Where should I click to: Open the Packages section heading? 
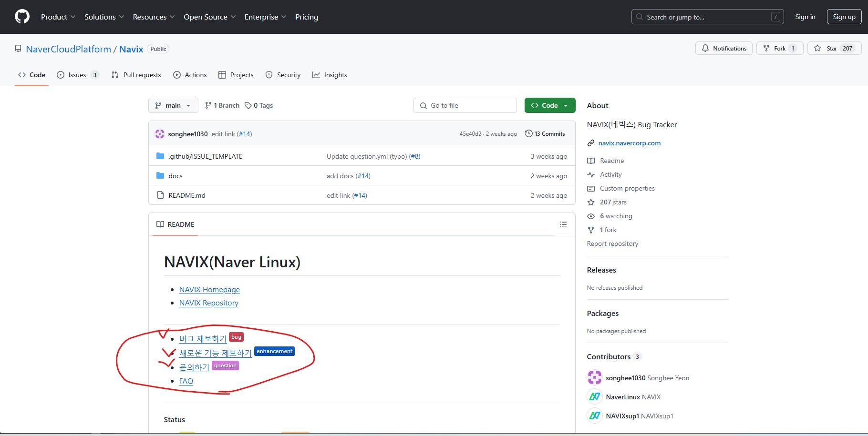pyautogui.click(x=603, y=314)
